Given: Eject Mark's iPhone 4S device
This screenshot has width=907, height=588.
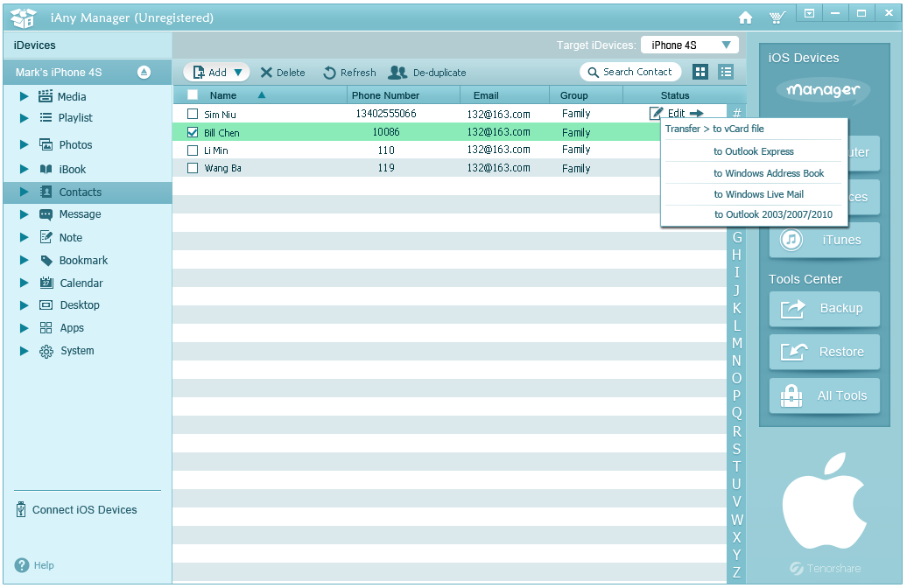Looking at the screenshot, I should coord(144,73).
